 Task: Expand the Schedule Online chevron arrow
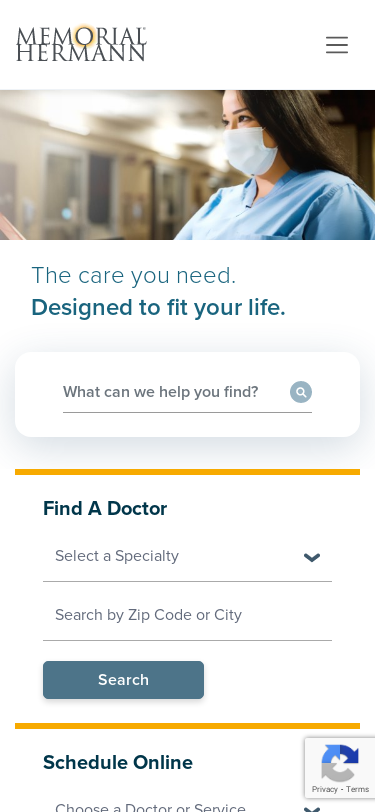pyautogui.click(x=312, y=808)
